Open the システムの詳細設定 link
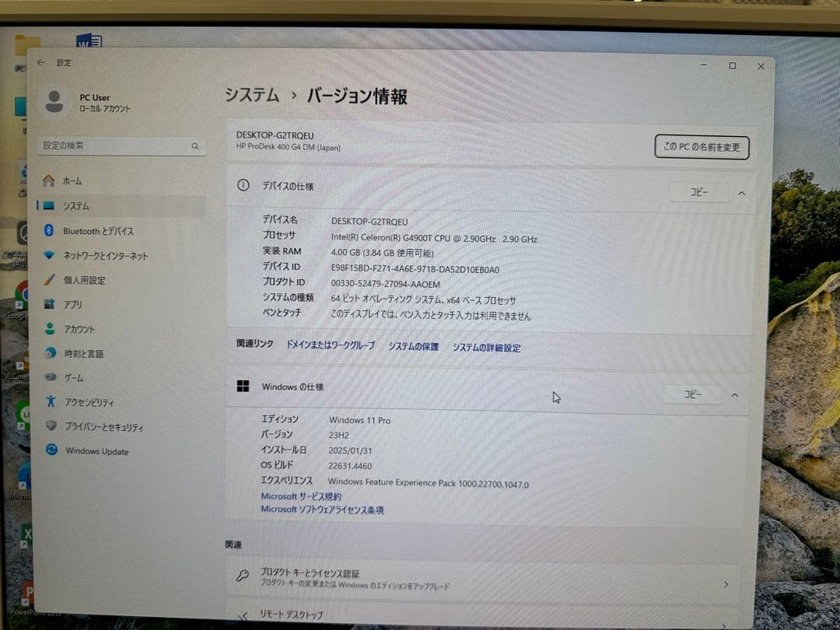 click(486, 348)
